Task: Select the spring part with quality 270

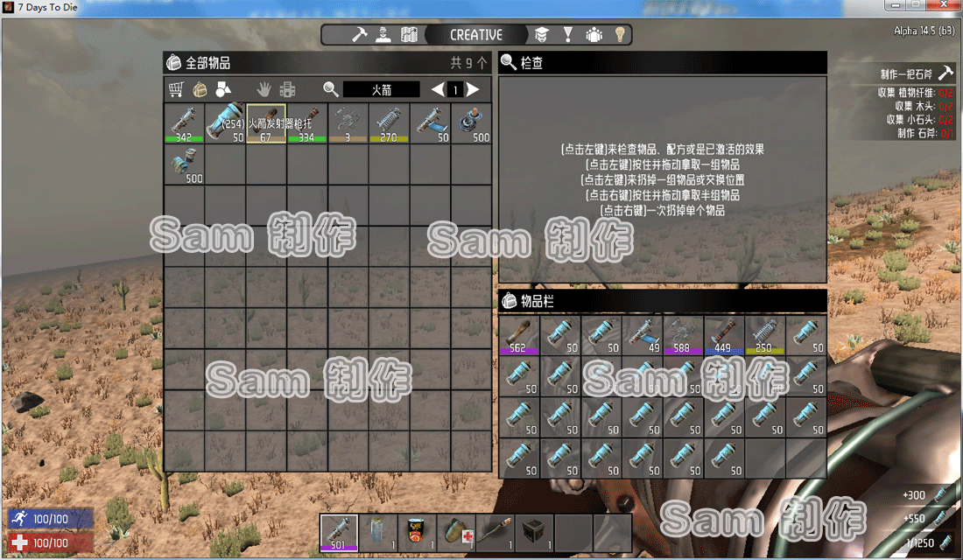Action: pyautogui.click(x=390, y=122)
